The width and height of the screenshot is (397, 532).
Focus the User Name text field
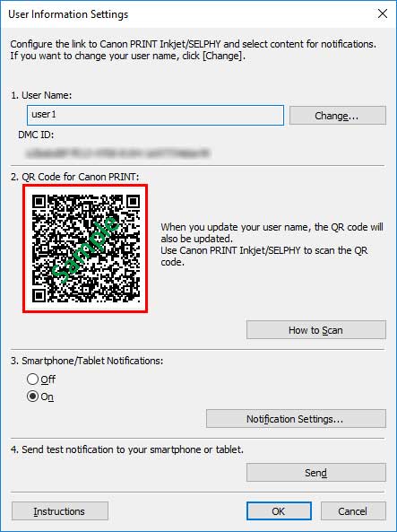[155, 116]
